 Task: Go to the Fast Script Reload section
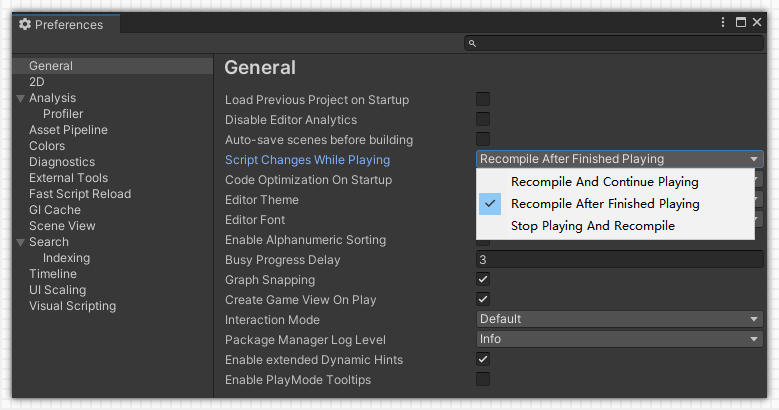79,194
